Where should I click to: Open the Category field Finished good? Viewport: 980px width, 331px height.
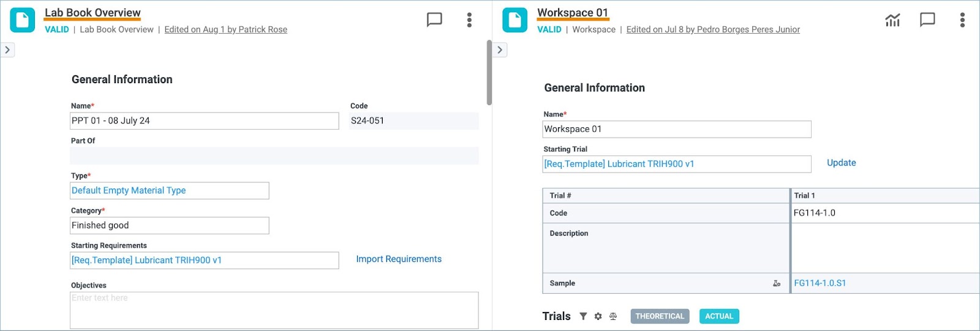(x=170, y=225)
